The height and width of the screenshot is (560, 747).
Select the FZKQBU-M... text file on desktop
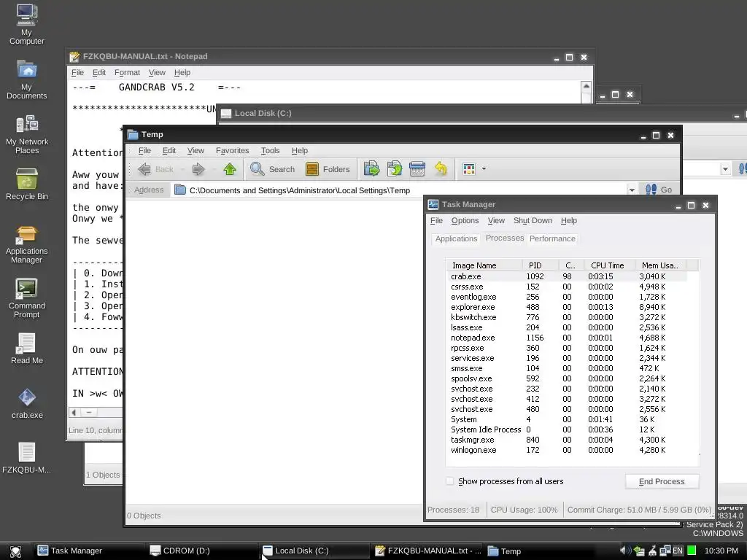point(27,458)
